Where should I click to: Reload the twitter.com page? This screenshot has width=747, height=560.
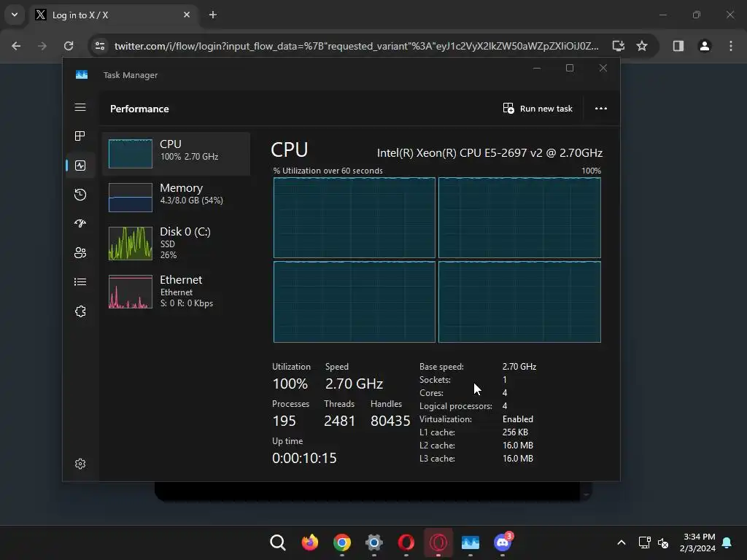[x=69, y=46]
